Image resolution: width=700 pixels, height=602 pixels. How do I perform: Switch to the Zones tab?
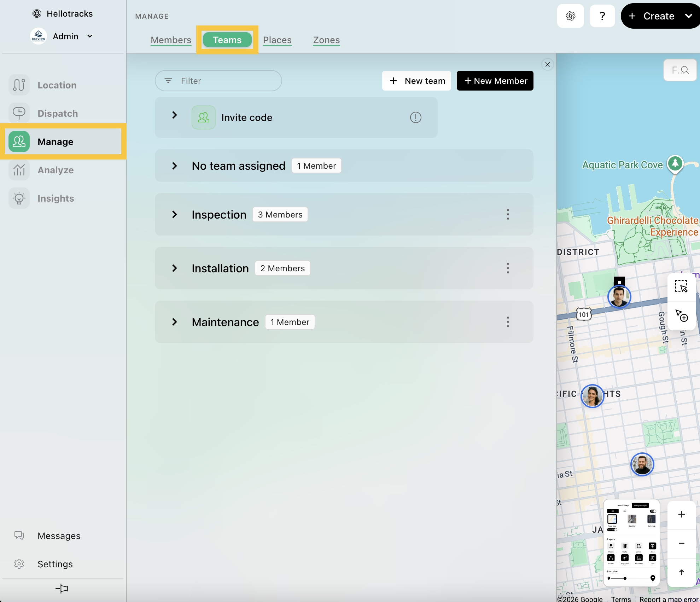[326, 40]
